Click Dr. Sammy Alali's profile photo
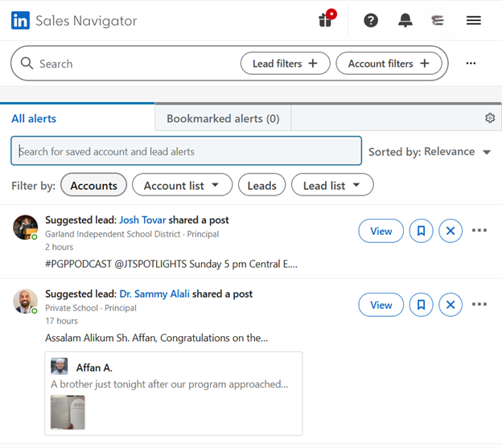This screenshot has height=448, width=502. 25,301
